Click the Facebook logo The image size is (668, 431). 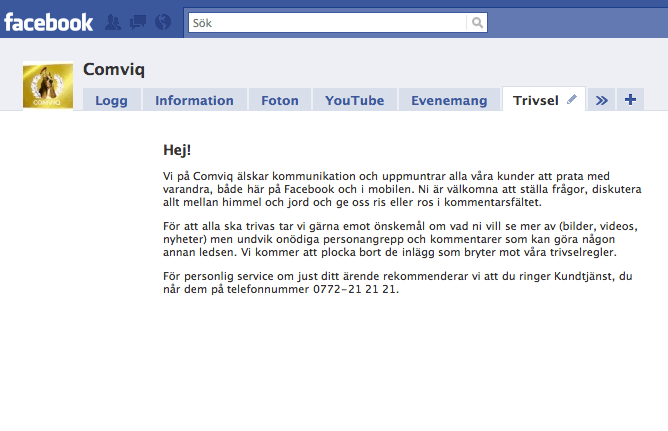coord(48,21)
